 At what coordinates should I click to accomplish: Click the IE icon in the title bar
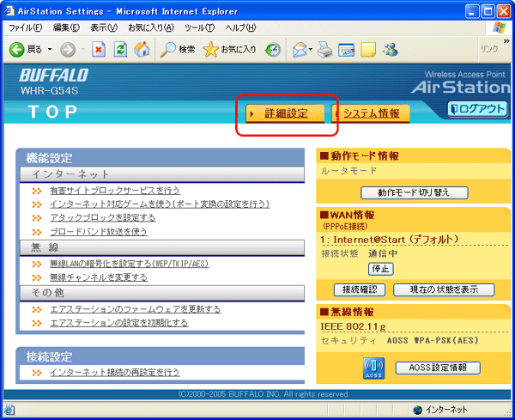click(9, 11)
